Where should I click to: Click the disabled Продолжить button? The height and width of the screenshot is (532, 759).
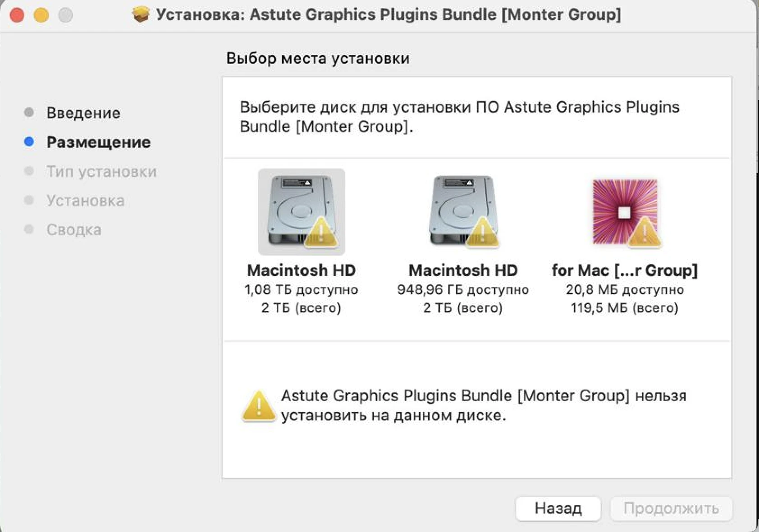(671, 509)
